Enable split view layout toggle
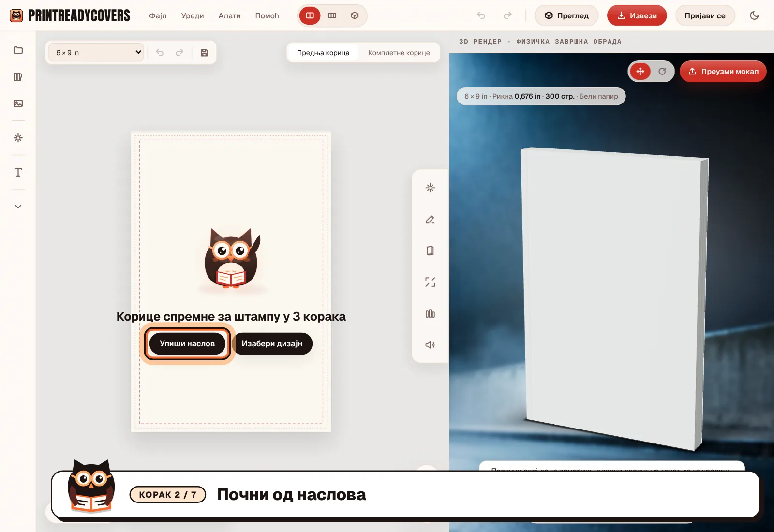Viewport: 774px width, 532px height. [310, 15]
